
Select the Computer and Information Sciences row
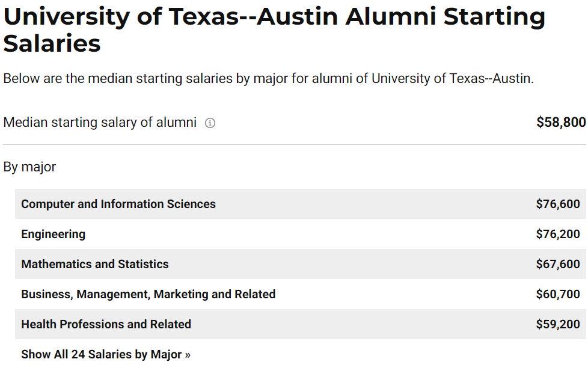(301, 204)
